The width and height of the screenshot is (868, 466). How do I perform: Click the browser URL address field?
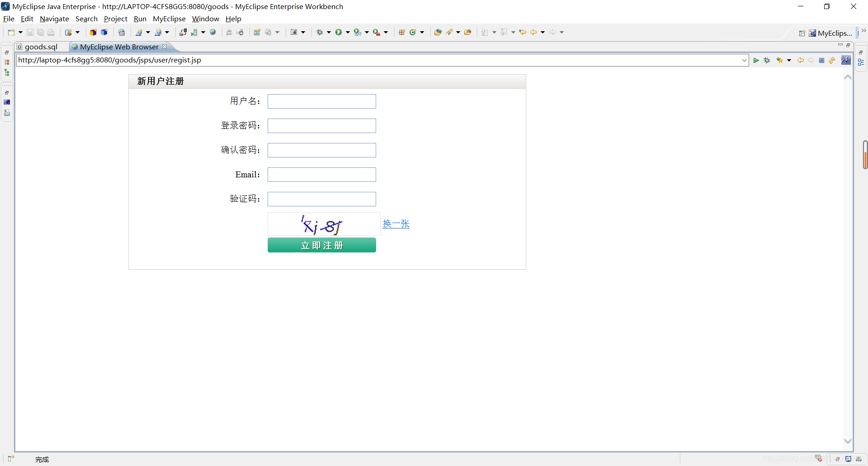[378, 60]
